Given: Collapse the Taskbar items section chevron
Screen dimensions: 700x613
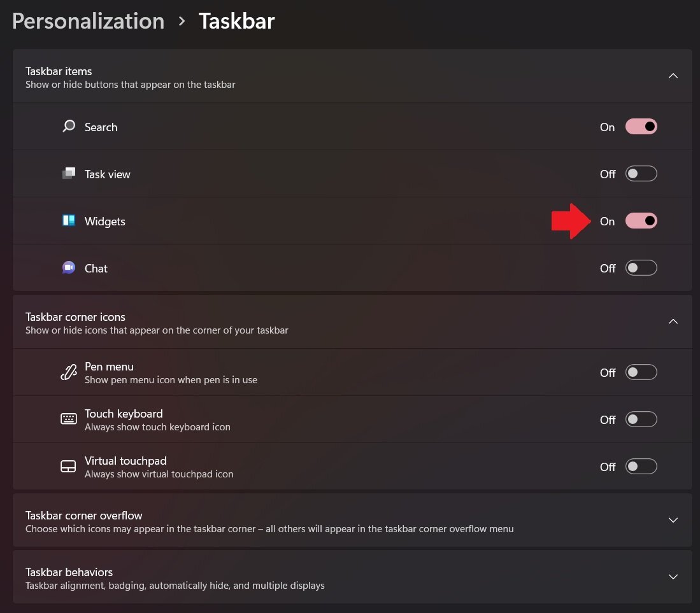Looking at the screenshot, I should 673,76.
